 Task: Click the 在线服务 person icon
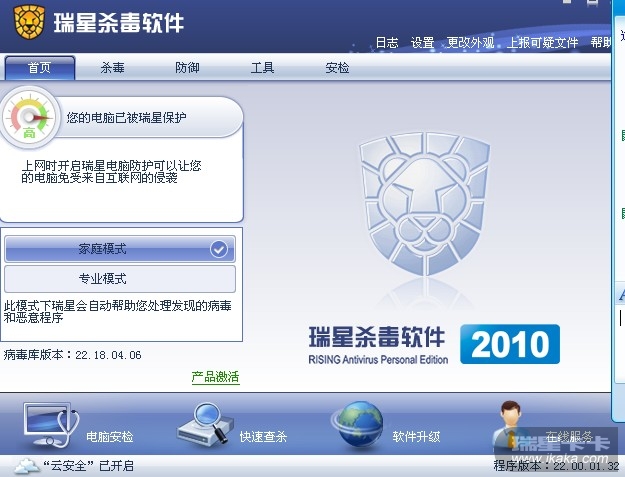point(510,424)
